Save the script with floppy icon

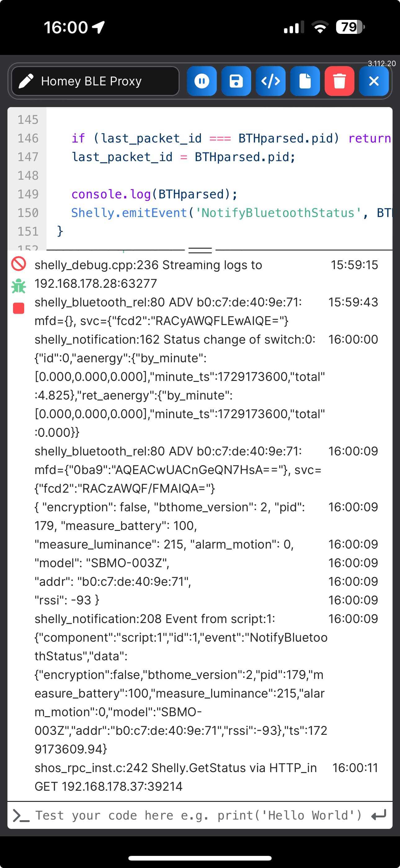tap(236, 81)
